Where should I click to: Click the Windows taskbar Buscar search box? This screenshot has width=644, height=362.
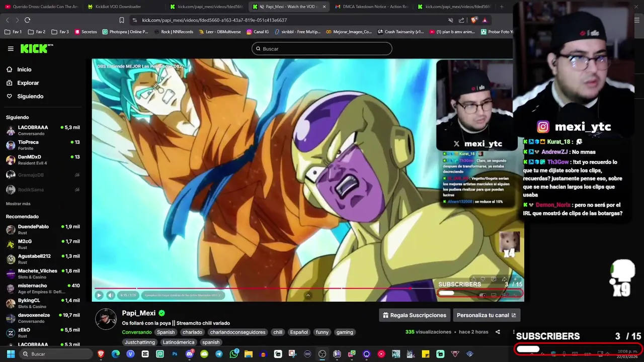[x=56, y=354]
